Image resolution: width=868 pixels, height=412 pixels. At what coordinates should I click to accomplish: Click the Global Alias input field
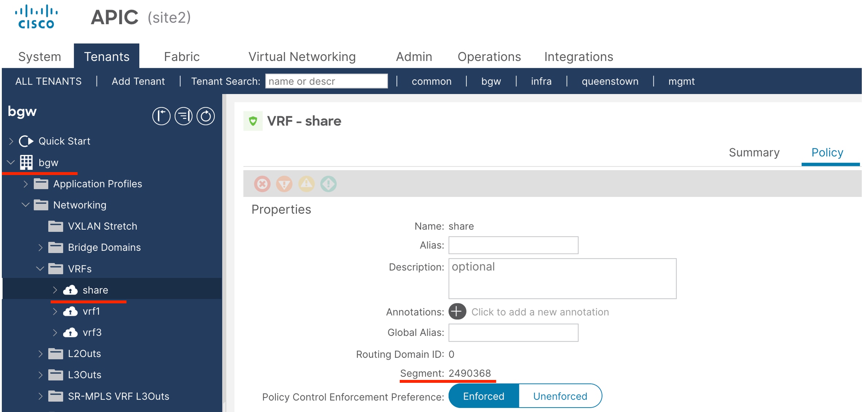tap(513, 333)
